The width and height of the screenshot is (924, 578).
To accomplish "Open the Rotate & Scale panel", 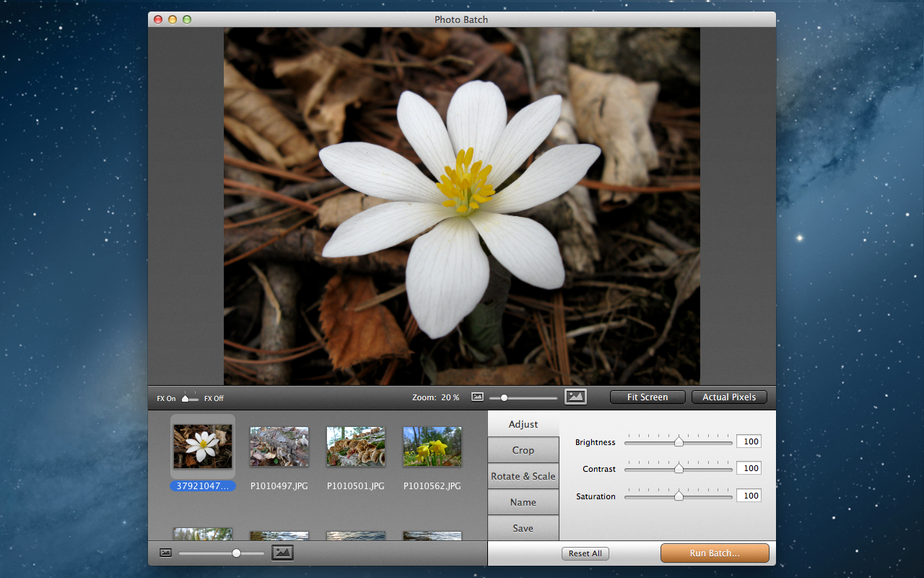I will pyautogui.click(x=523, y=475).
